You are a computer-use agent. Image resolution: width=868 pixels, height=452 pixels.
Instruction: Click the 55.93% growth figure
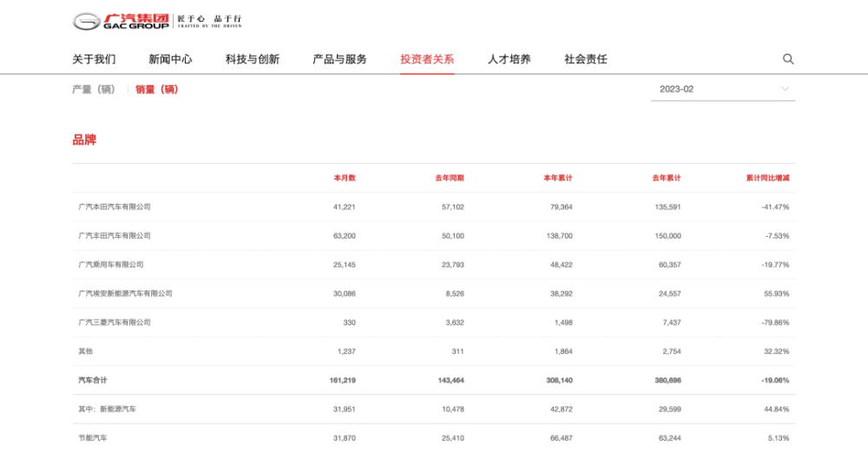coord(777,293)
